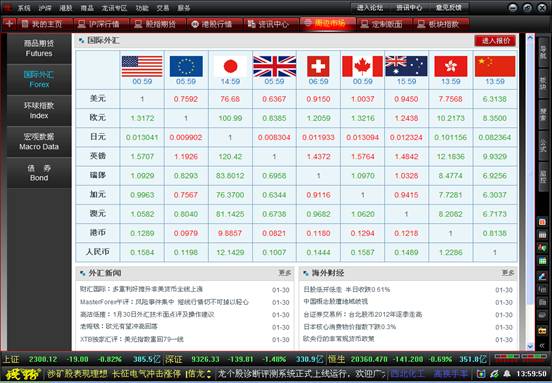
Task: Click the green grid icon in right sidebar
Action: click(x=542, y=261)
